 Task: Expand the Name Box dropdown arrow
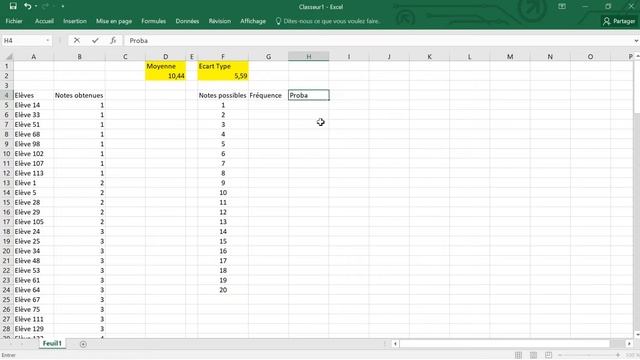48,40
